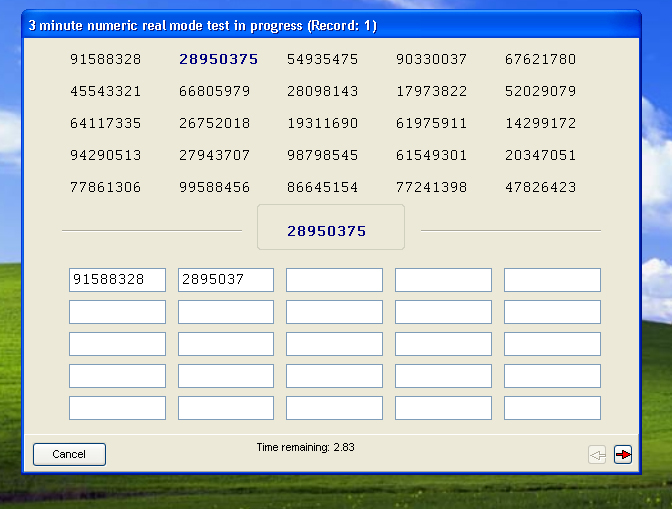This screenshot has height=509, width=672.
Task: Click the number 98798545
Action: click(x=323, y=155)
